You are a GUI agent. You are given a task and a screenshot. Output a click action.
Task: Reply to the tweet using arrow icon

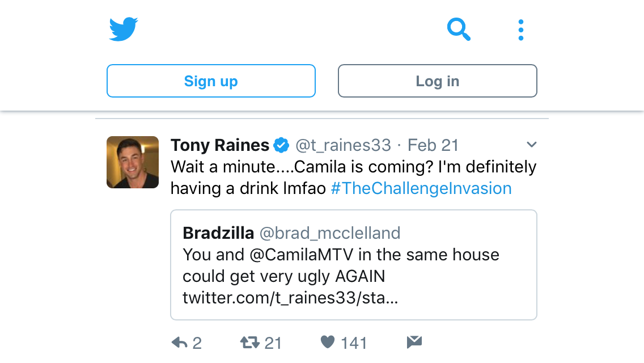click(180, 342)
